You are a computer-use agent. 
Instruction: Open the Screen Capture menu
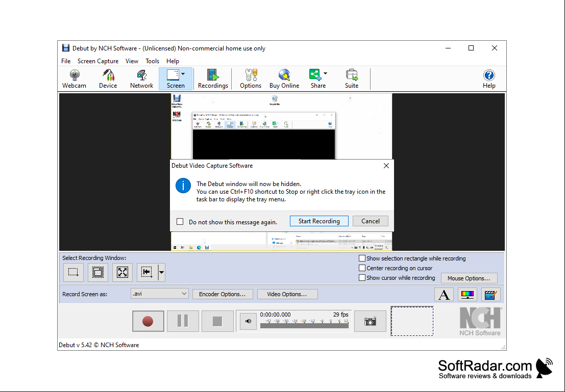point(98,61)
